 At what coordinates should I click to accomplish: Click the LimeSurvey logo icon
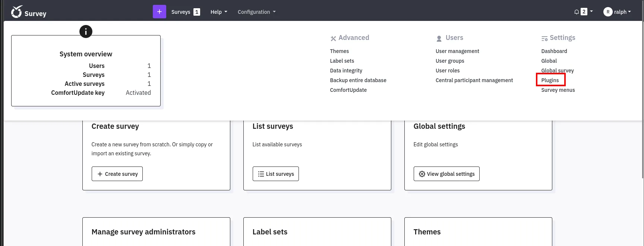(16, 12)
